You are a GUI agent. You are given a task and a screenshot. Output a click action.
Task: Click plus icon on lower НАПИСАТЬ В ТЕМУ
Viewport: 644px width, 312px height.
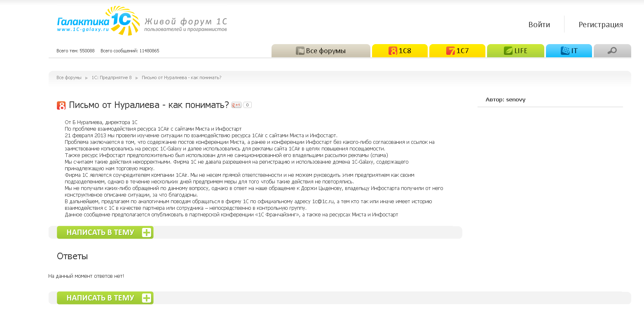(x=147, y=298)
